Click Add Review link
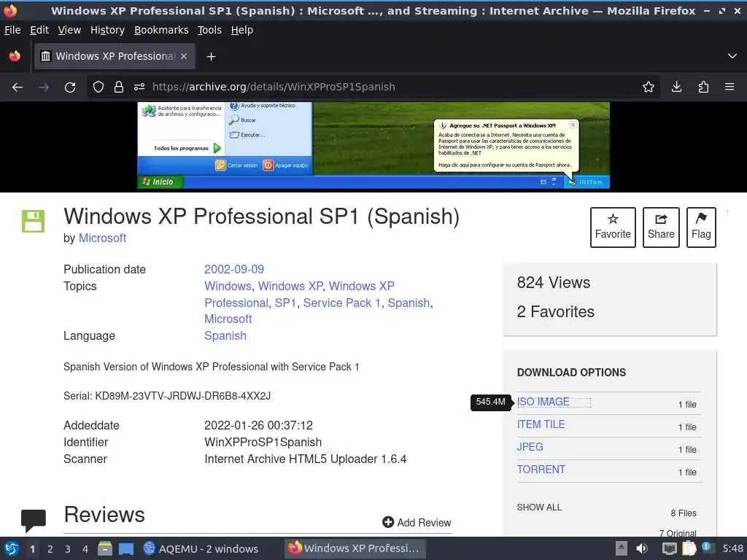This screenshot has height=560, width=747. 417,523
